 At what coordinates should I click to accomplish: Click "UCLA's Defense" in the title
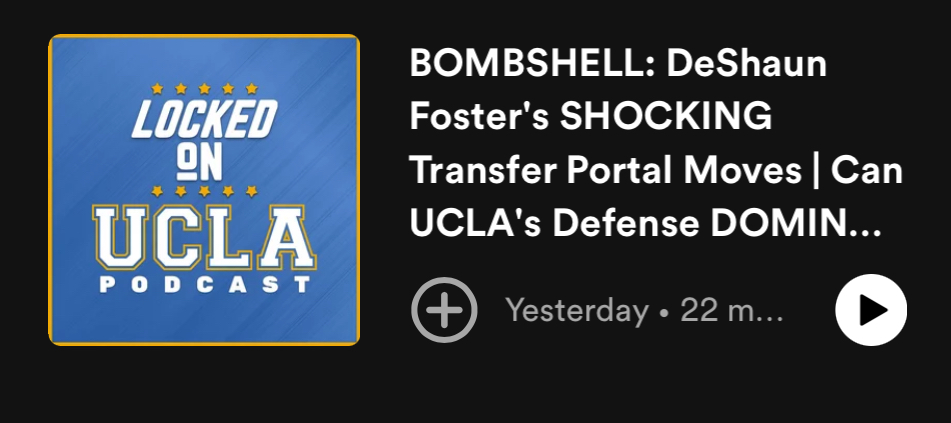[565, 224]
